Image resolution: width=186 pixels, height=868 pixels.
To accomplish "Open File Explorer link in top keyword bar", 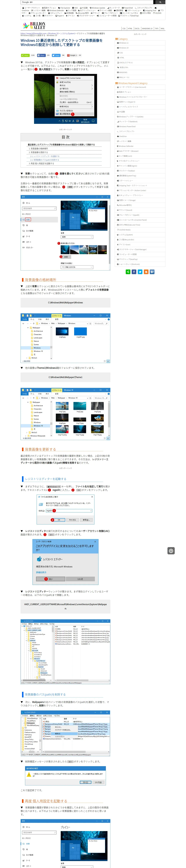I will pyautogui.click(x=65, y=8).
